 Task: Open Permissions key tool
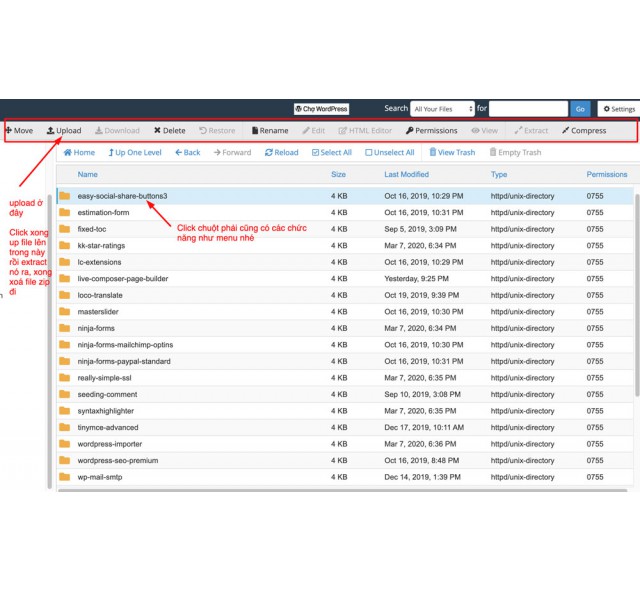point(432,131)
